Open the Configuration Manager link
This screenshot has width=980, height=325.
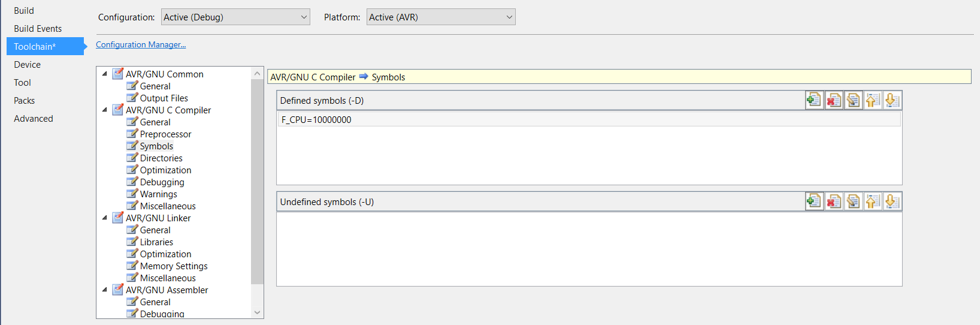[x=141, y=45]
